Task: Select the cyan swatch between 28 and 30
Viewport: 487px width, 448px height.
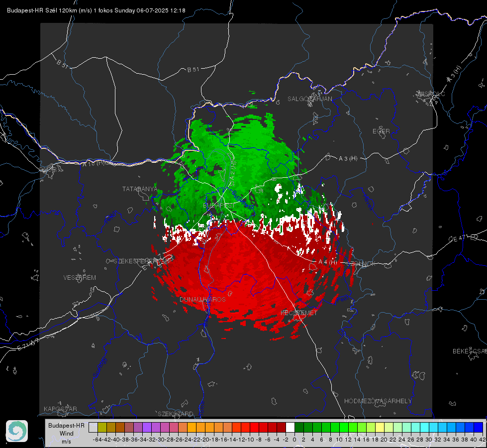Action: pos(425,427)
